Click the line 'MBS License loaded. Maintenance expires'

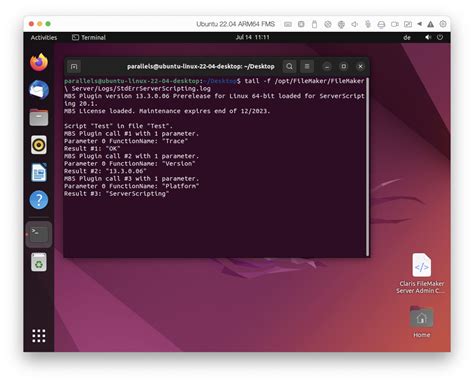click(167, 111)
